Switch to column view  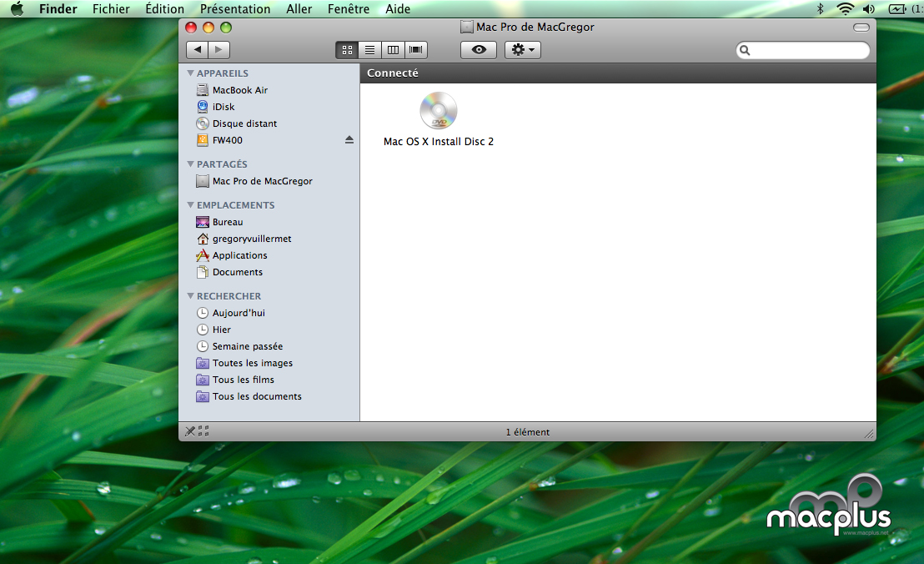(393, 50)
